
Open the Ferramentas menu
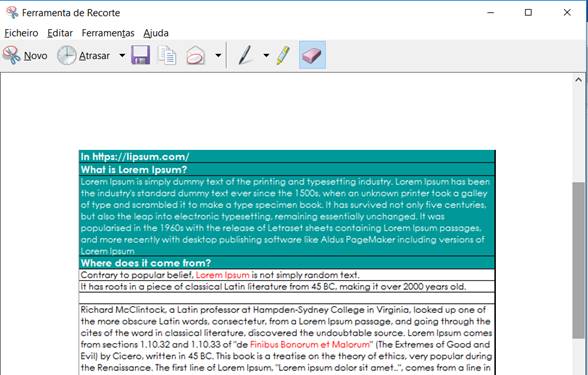click(x=108, y=33)
